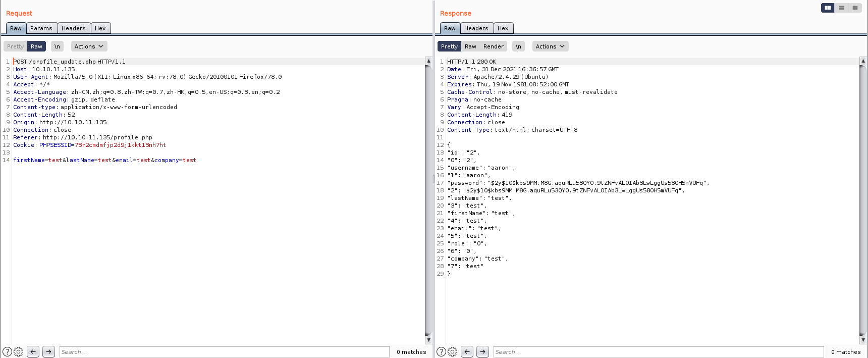Click the Response panel title
868x358 pixels.
pyautogui.click(x=456, y=13)
